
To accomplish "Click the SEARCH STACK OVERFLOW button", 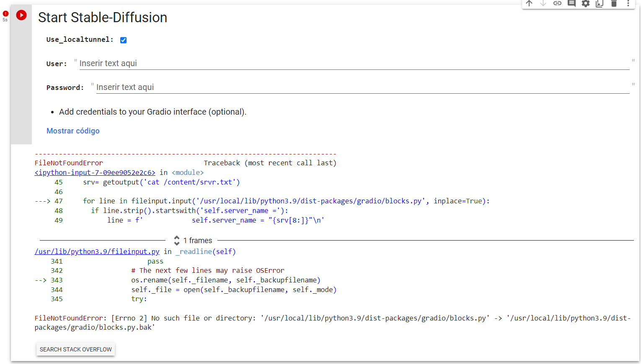I will 76,349.
